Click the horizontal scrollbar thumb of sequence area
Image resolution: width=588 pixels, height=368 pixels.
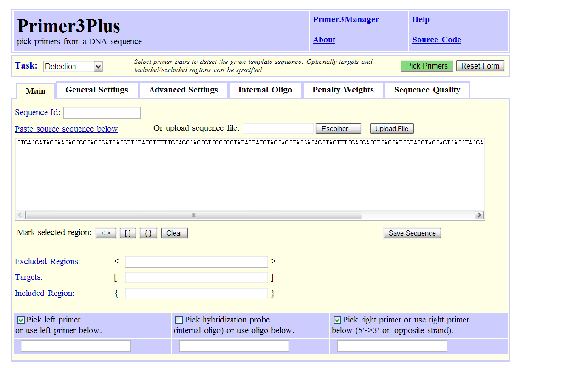point(194,215)
